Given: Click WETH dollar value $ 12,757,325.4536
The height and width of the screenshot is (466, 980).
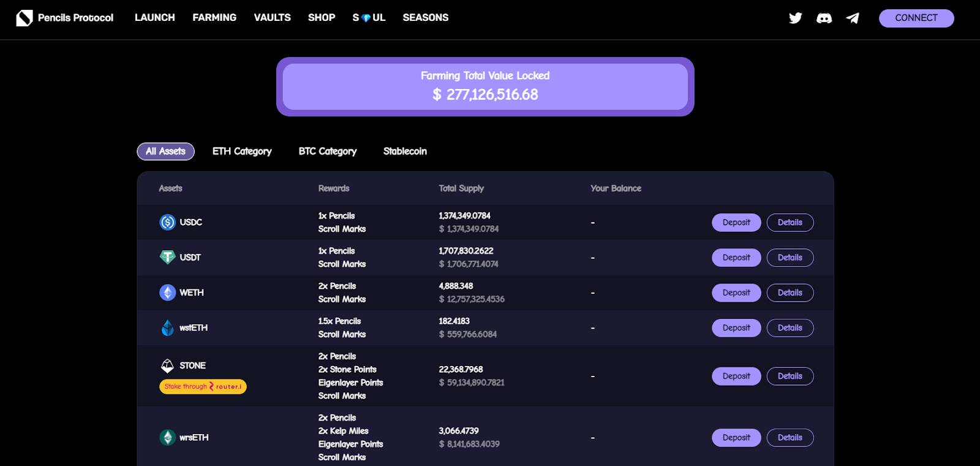Looking at the screenshot, I should tap(472, 299).
